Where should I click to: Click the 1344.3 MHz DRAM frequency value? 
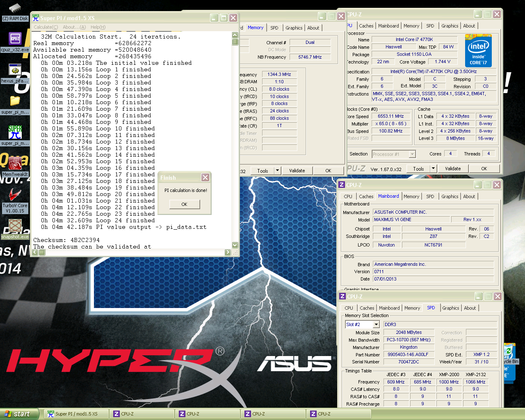(x=279, y=75)
